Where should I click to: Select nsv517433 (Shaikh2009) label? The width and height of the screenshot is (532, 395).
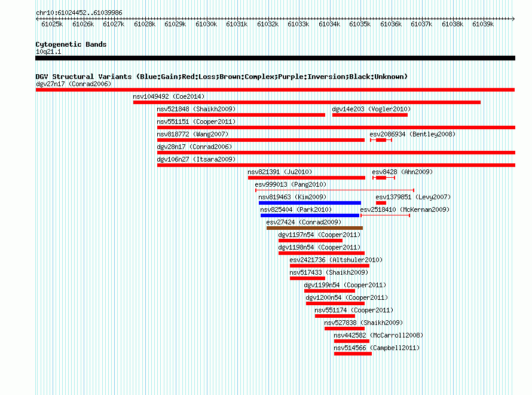coord(329,272)
